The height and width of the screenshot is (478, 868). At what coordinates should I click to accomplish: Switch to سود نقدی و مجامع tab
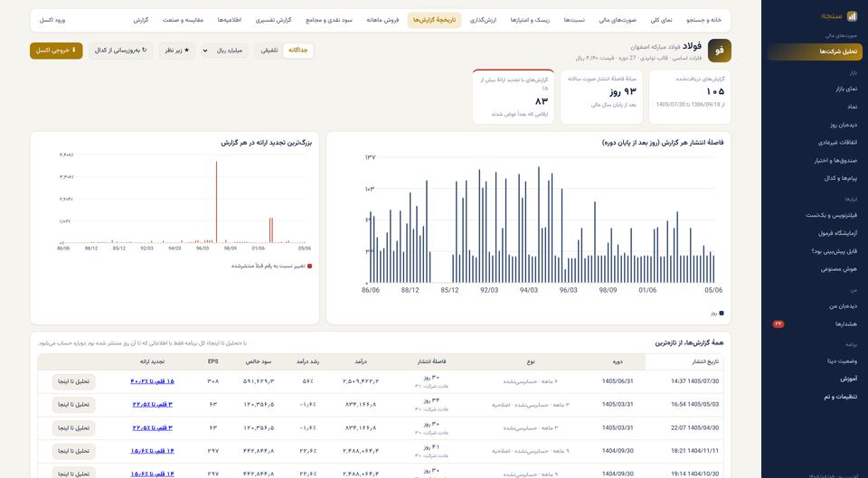(x=329, y=20)
